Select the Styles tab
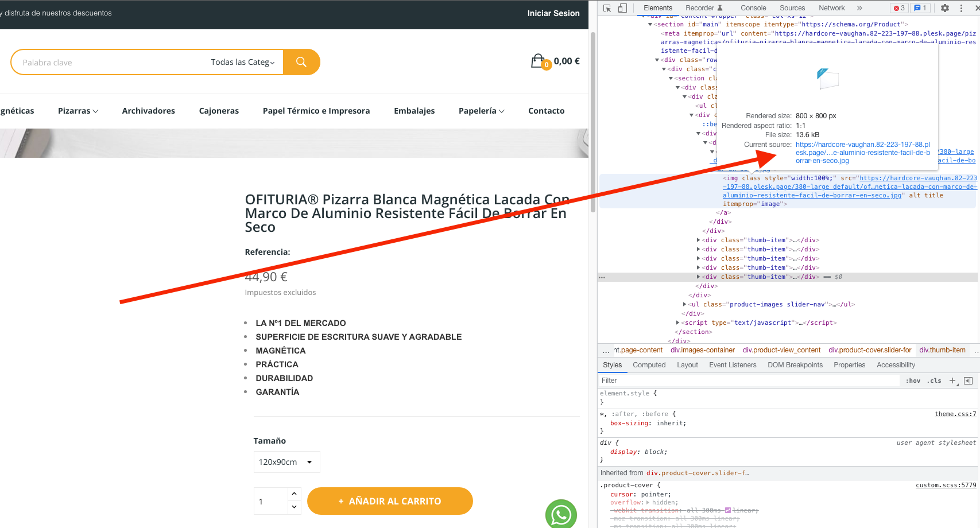Screen dimensions: 980x528 click(x=612, y=365)
